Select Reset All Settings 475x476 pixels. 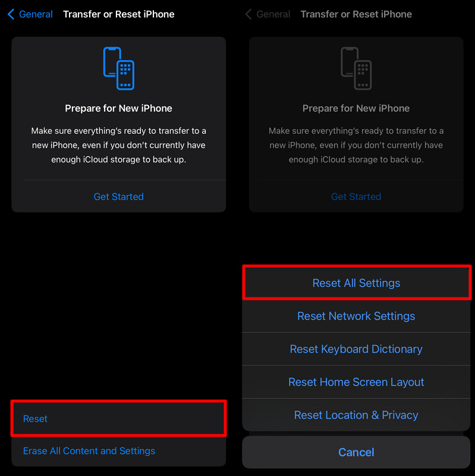point(356,283)
